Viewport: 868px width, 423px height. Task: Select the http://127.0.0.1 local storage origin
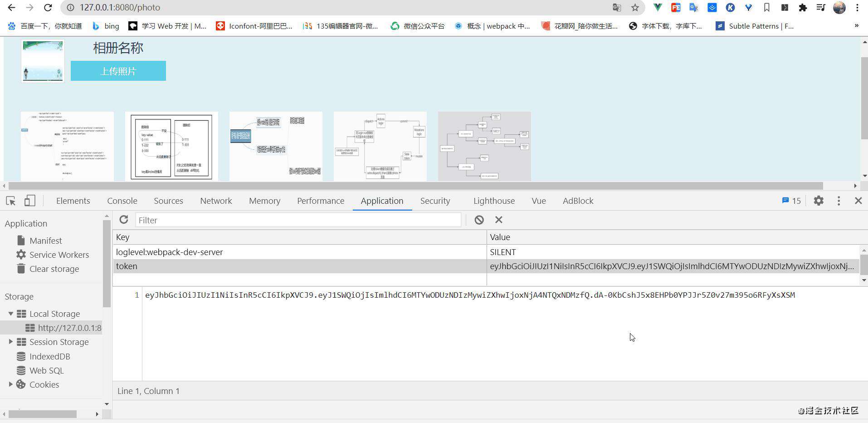coord(51,328)
